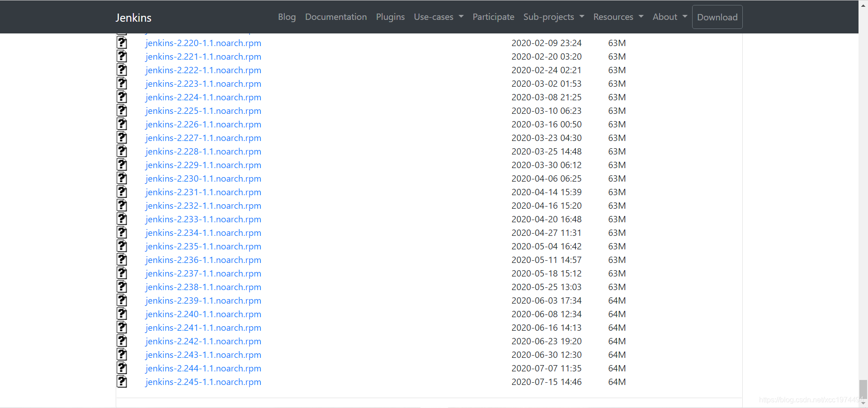Expand the Sub-projects dropdown menu

554,17
